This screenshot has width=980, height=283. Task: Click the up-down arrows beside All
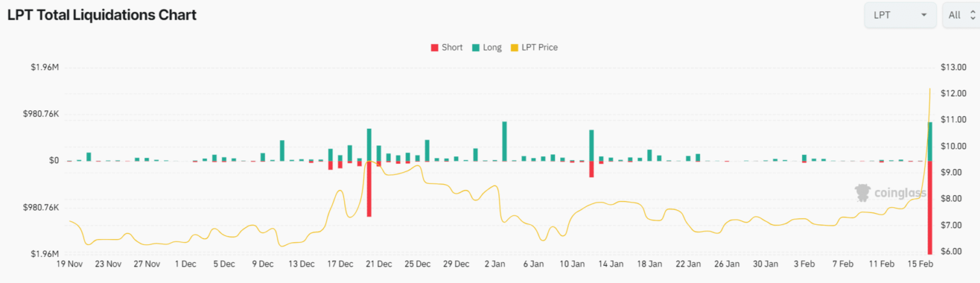coord(972,15)
